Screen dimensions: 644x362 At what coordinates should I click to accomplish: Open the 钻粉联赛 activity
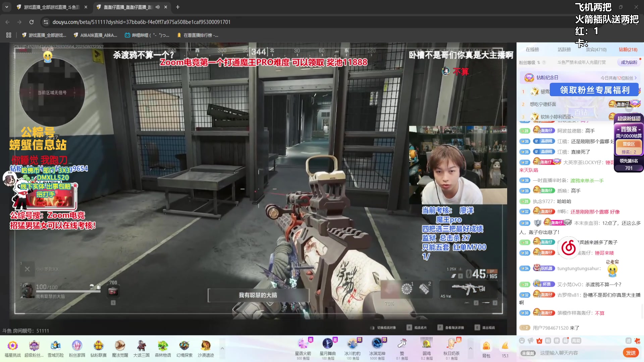[x=98, y=349]
